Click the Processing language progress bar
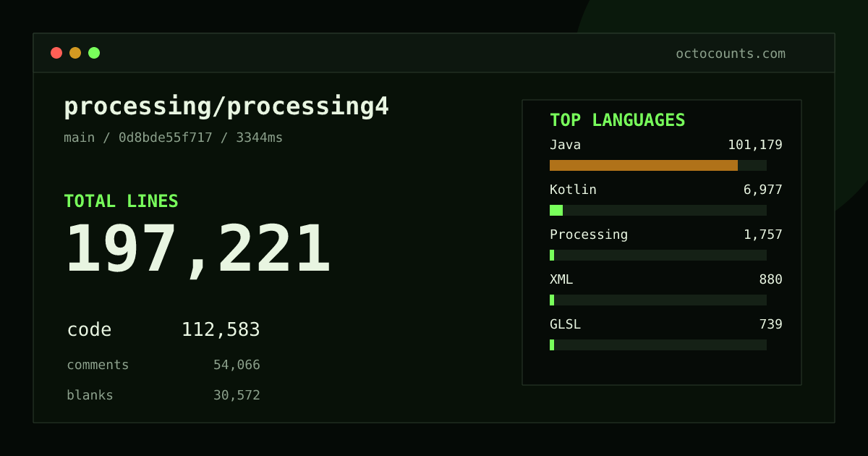The image size is (868, 456). (x=658, y=255)
